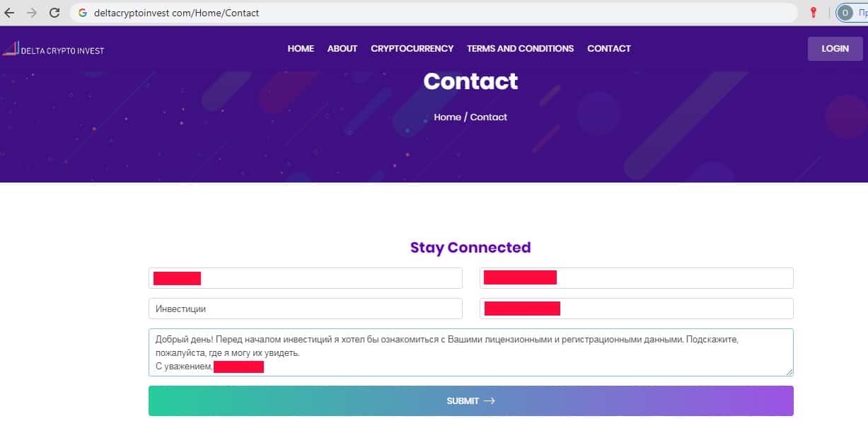Viewport: 868px width, 426px height.
Task: Click the subject field containing Инвестиции
Action: pos(305,309)
